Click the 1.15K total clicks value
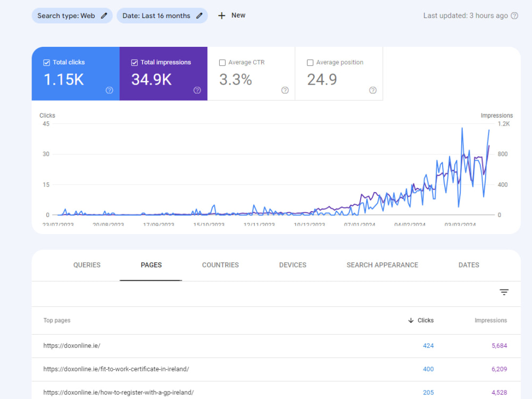532x399 pixels. pyautogui.click(x=64, y=80)
